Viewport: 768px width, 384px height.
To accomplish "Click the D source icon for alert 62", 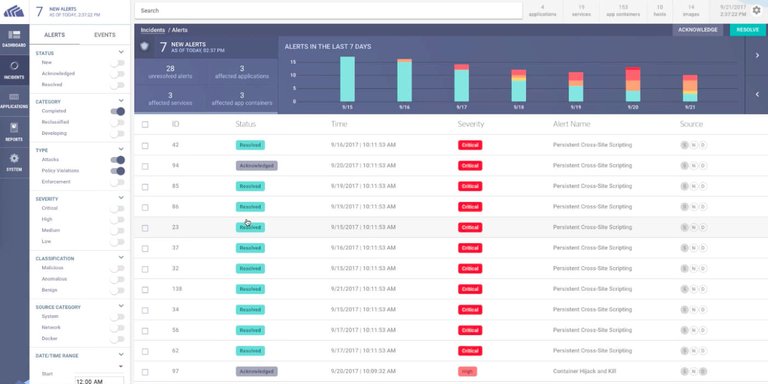I will 703,351.
